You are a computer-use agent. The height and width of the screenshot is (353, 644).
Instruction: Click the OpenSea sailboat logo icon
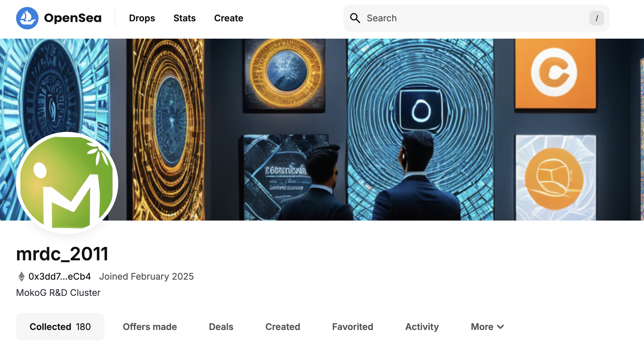[27, 18]
